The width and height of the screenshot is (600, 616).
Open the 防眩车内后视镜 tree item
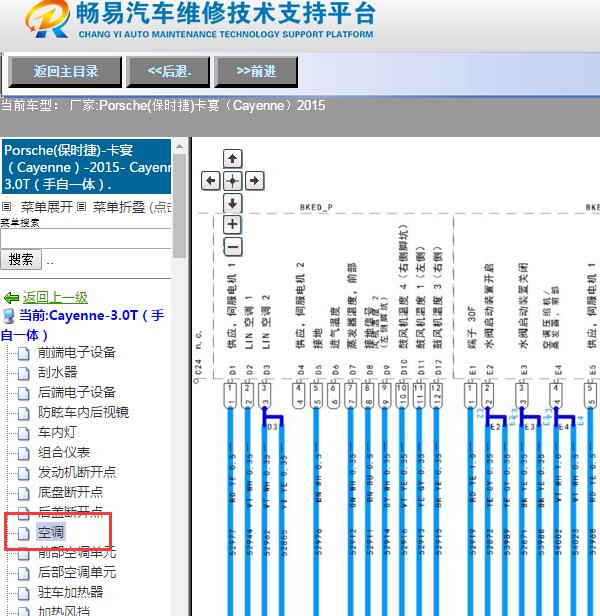[x=83, y=412]
